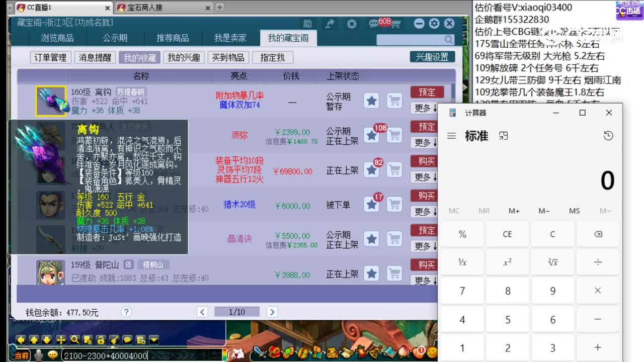The width and height of the screenshot is (644, 362).
Task: Expand the 更多 dropdown on the 晶清诀 listing
Action: pos(425,246)
